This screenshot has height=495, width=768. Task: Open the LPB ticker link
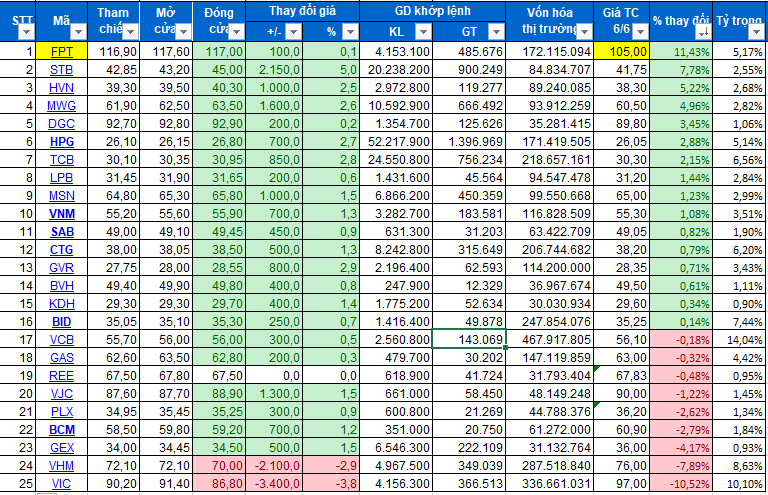[62, 178]
